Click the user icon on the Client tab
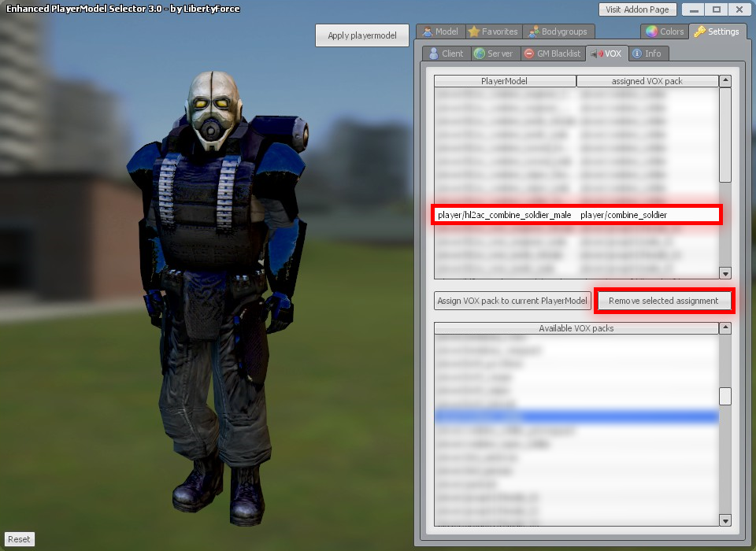The width and height of the screenshot is (756, 551). 433,54
